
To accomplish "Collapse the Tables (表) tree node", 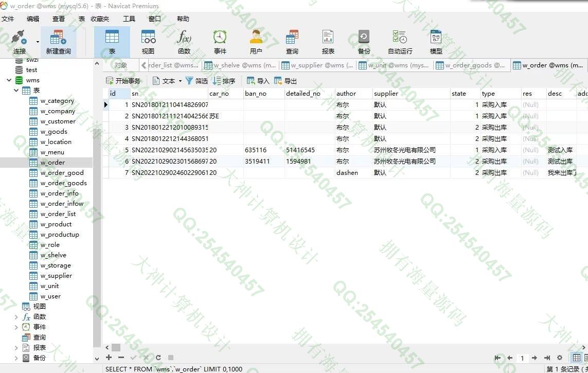I will 16,91.
